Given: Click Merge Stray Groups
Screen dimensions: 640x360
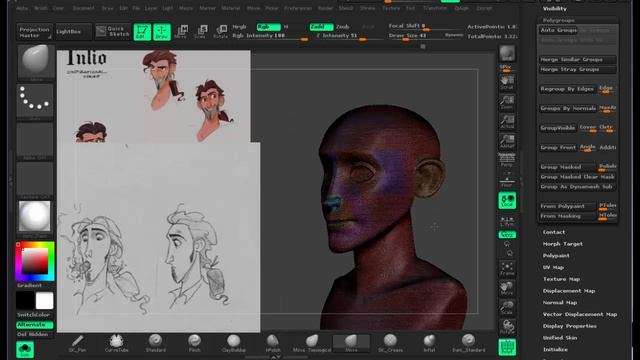Looking at the screenshot, I should point(578,69).
